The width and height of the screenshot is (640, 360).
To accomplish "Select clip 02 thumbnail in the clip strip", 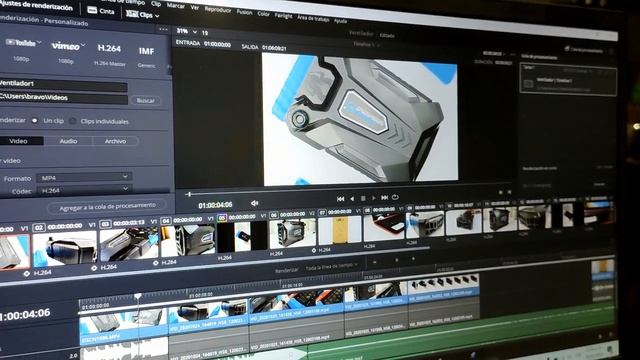I will pyautogui.click(x=64, y=249).
